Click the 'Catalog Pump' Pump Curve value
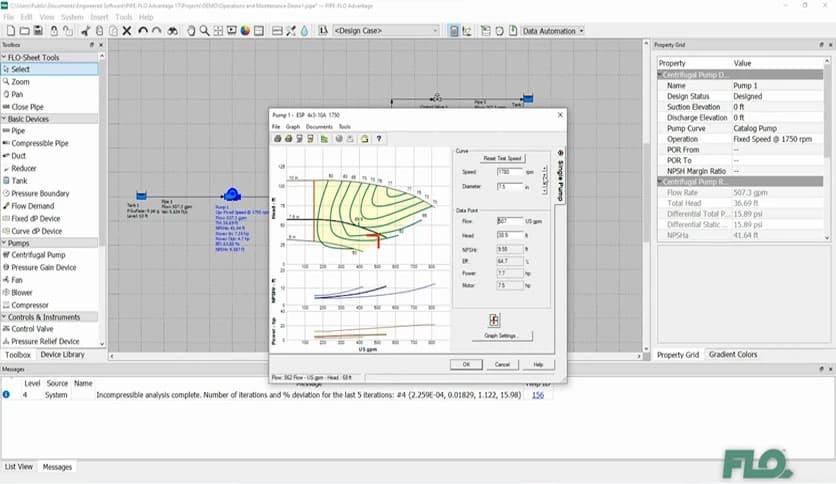The height and width of the screenshot is (484, 836). point(754,128)
